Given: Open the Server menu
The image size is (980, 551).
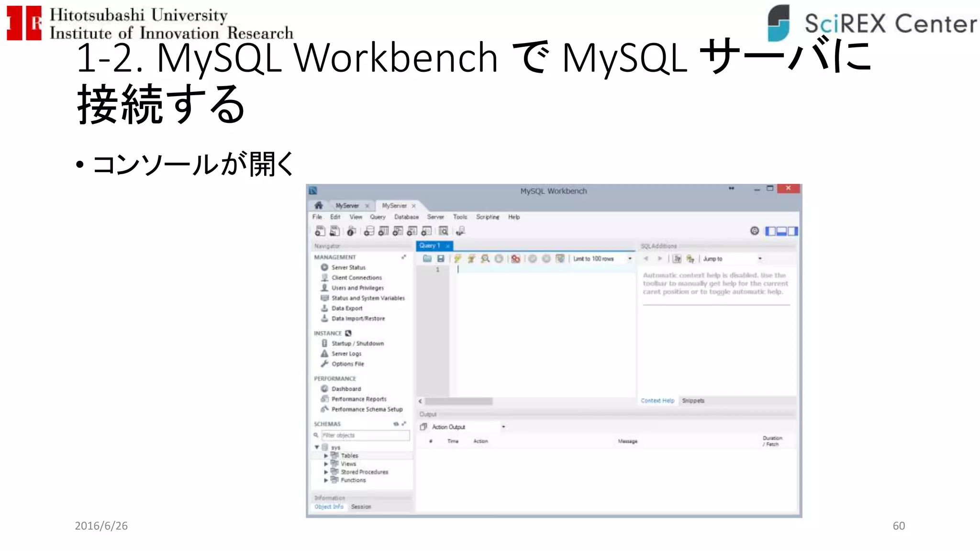Looking at the screenshot, I should click(x=435, y=217).
